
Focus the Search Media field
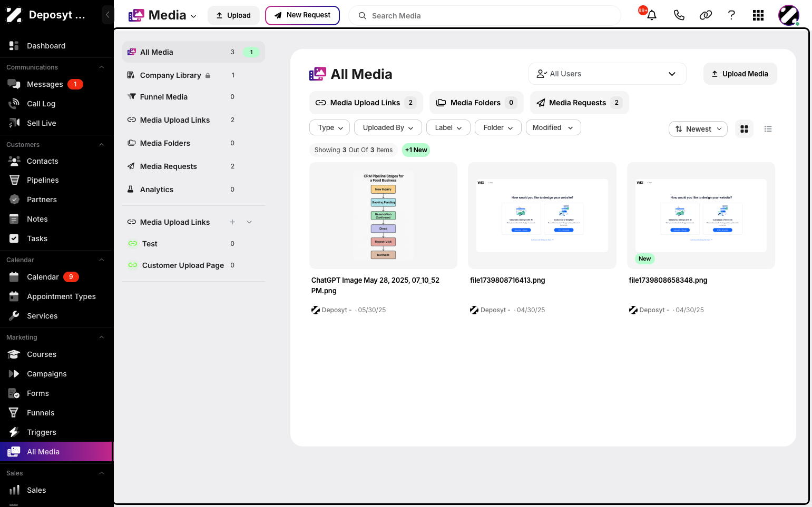pos(485,16)
